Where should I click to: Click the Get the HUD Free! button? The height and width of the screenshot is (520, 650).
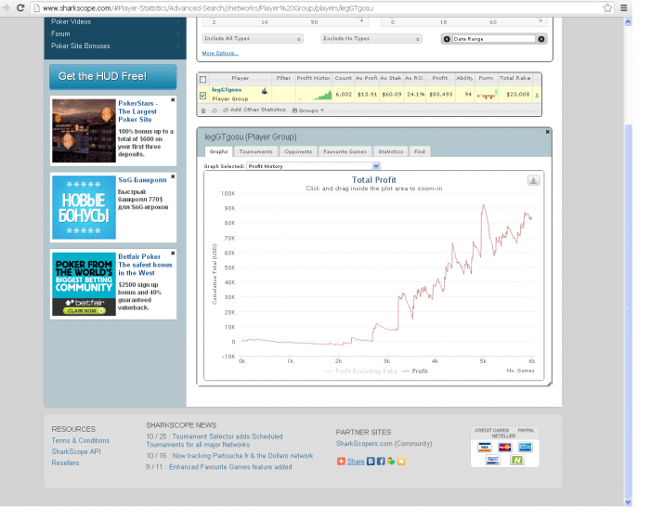click(113, 77)
